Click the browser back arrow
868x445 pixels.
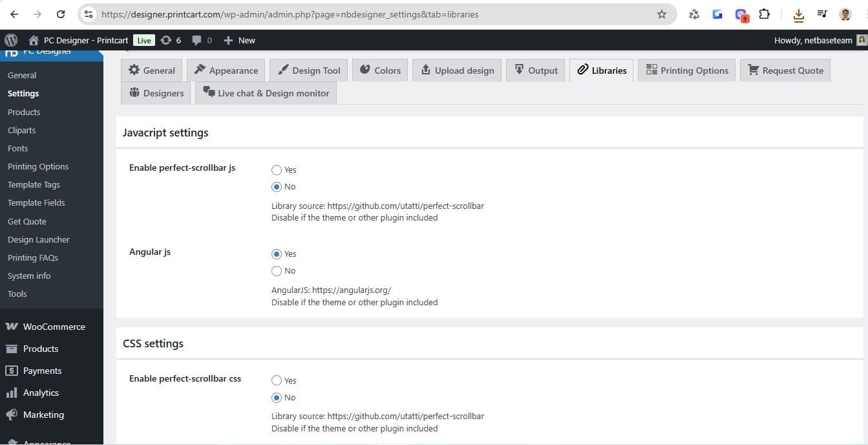point(14,14)
